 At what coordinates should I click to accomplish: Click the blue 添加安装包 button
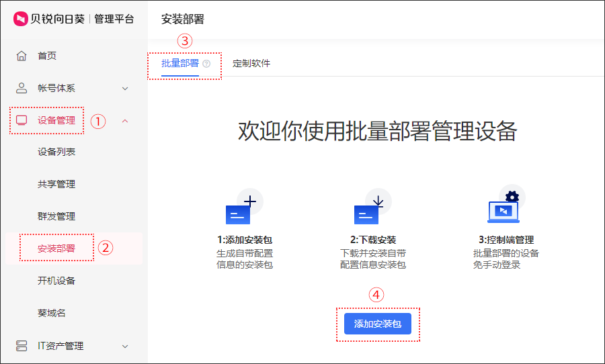pyautogui.click(x=378, y=324)
